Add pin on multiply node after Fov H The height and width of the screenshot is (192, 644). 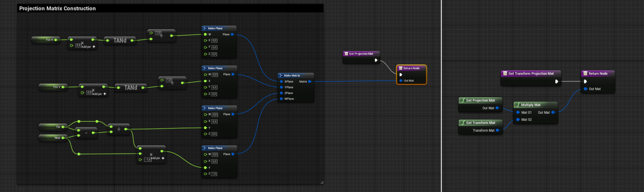coord(89,47)
